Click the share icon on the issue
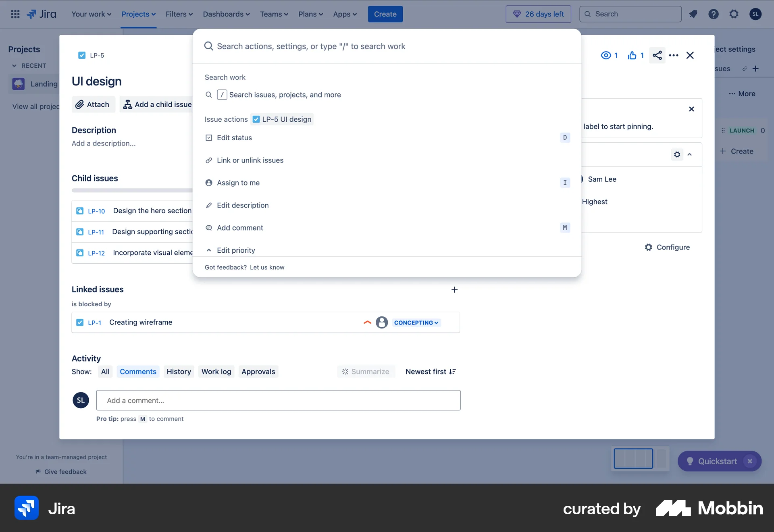 point(657,55)
